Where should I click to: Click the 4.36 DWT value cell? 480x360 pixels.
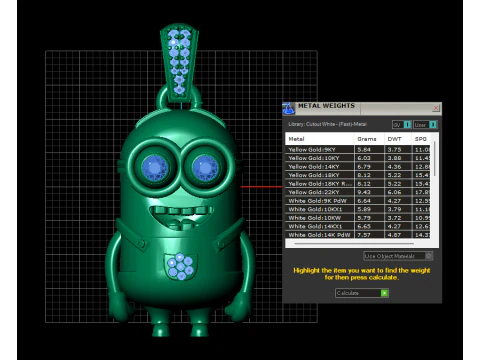click(398, 167)
